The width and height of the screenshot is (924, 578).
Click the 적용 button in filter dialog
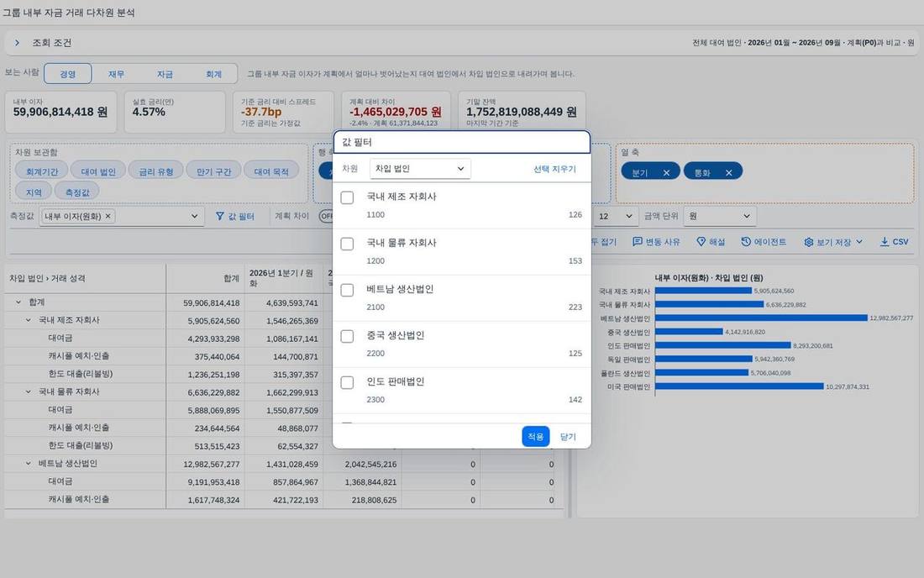pos(535,437)
